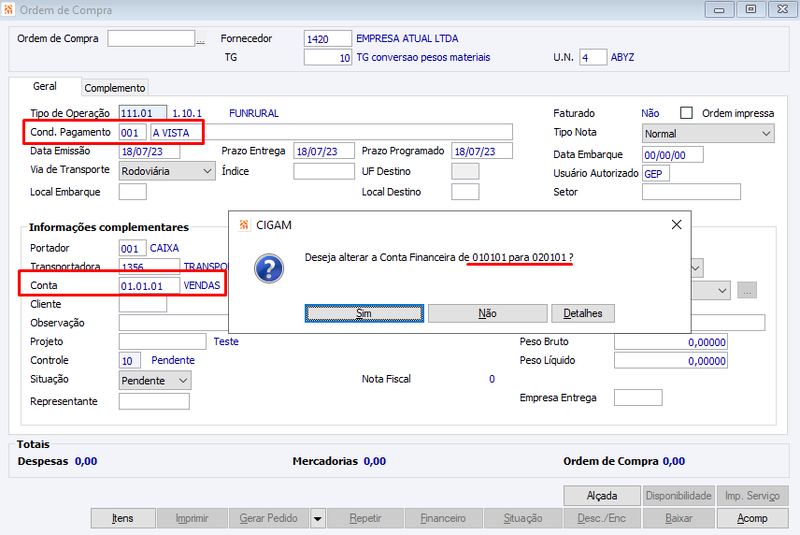Image resolution: width=800 pixels, height=535 pixels.
Task: Click the Disponibilidade button
Action: pos(679,496)
